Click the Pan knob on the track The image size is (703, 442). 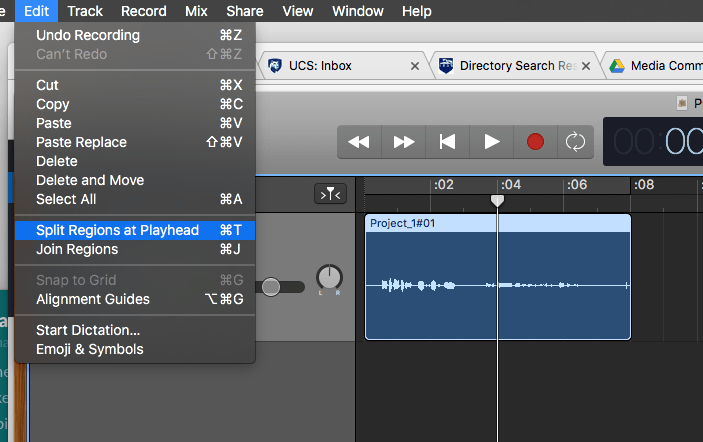coord(330,277)
